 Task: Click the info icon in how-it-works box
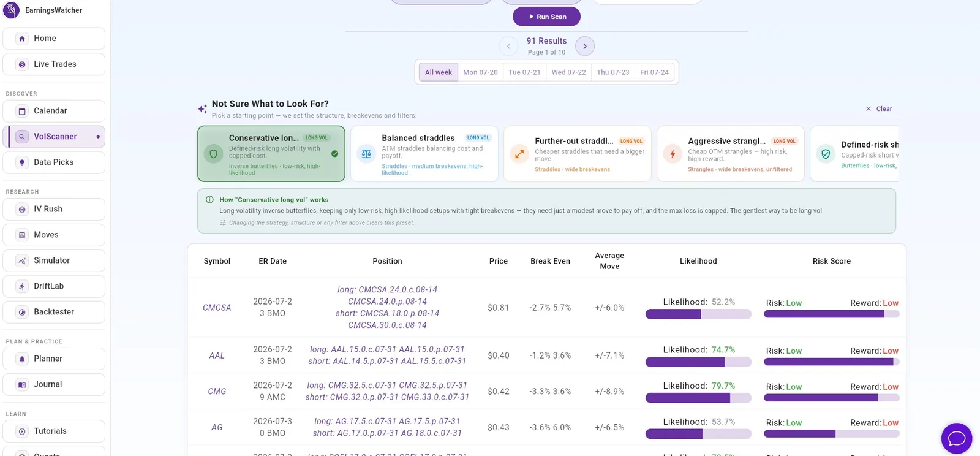click(x=209, y=200)
